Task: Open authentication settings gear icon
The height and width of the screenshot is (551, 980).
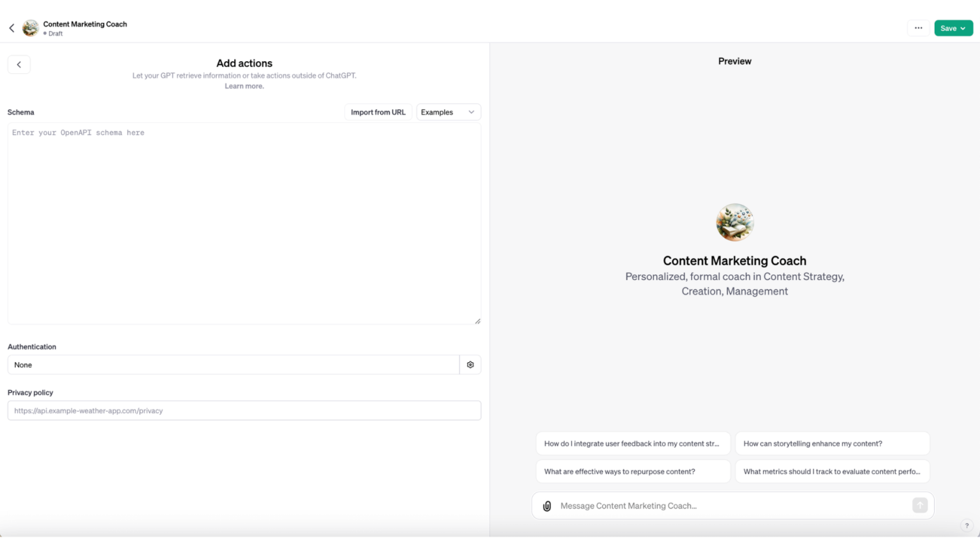Action: [470, 365]
